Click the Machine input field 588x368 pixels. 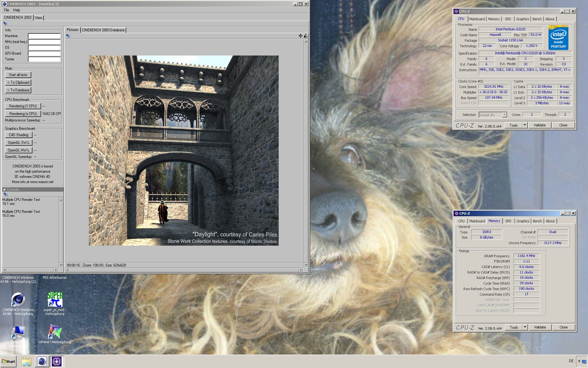[44, 36]
